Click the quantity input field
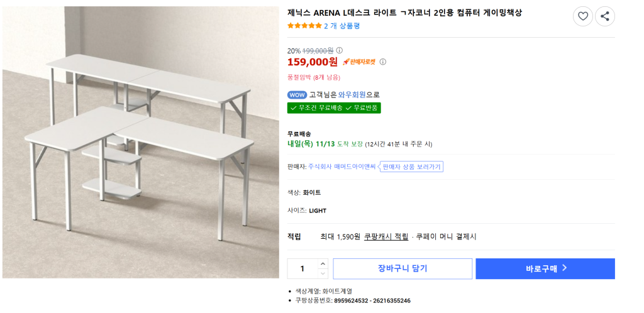644x313 pixels. [x=303, y=268]
